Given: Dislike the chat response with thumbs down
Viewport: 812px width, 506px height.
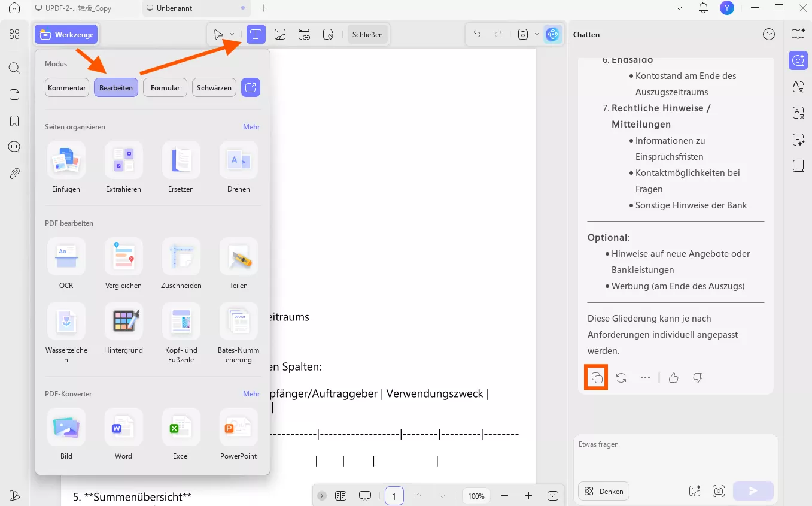Looking at the screenshot, I should [x=698, y=378].
